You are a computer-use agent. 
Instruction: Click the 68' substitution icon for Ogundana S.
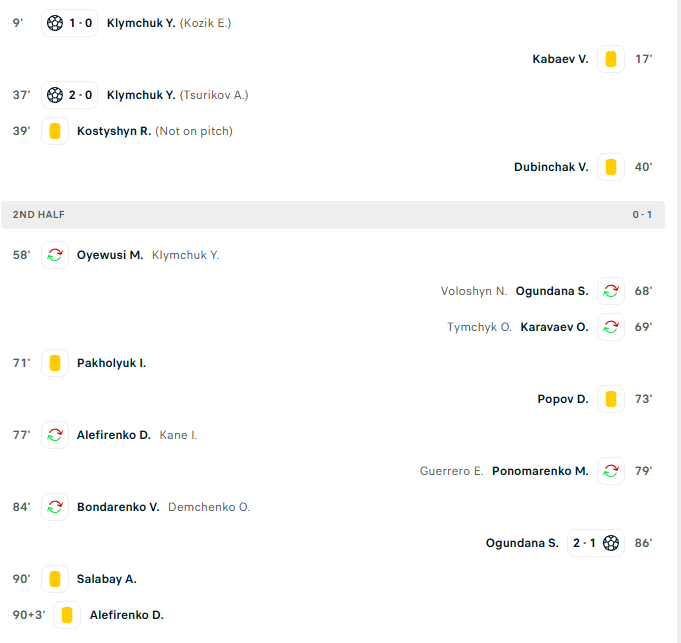(611, 291)
